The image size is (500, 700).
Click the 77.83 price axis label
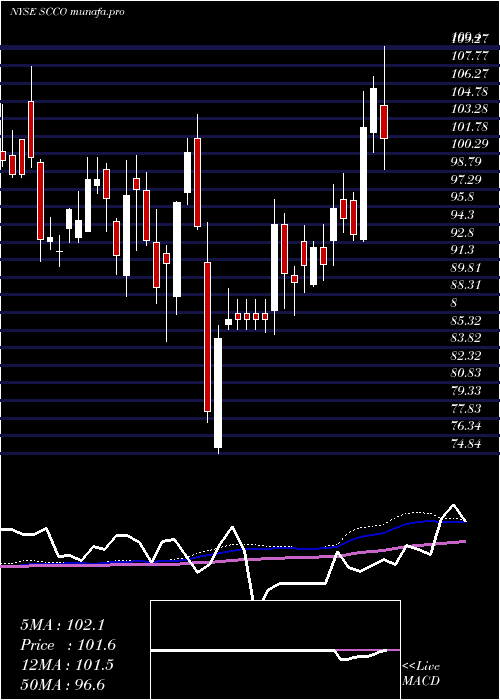click(x=467, y=408)
